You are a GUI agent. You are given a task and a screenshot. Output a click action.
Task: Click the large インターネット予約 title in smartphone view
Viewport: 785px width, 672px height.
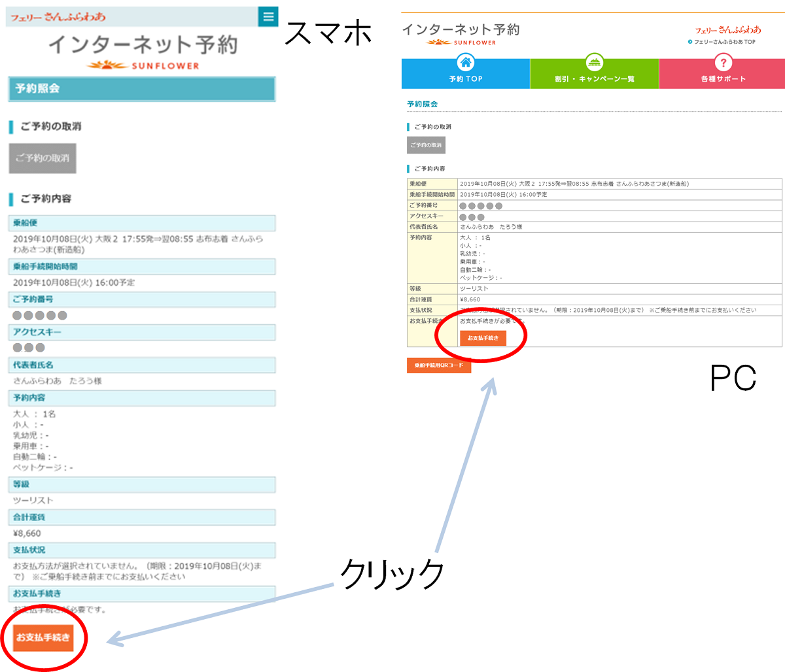(143, 44)
